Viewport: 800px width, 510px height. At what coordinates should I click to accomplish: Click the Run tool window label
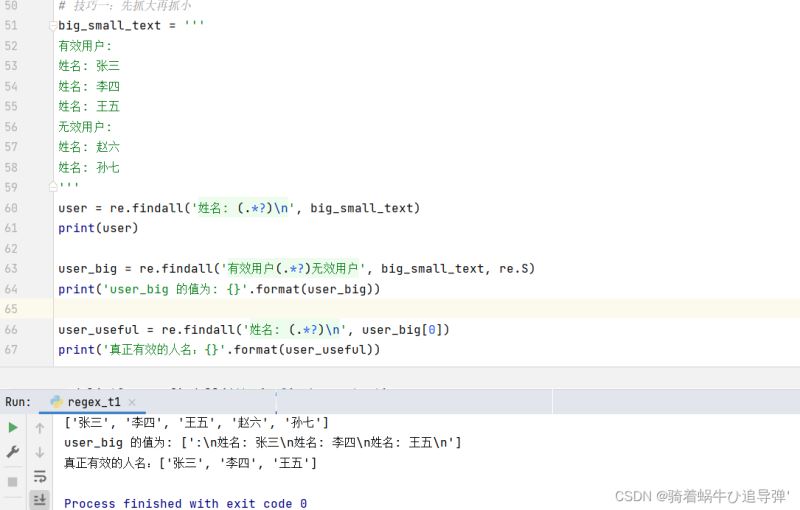pos(17,402)
